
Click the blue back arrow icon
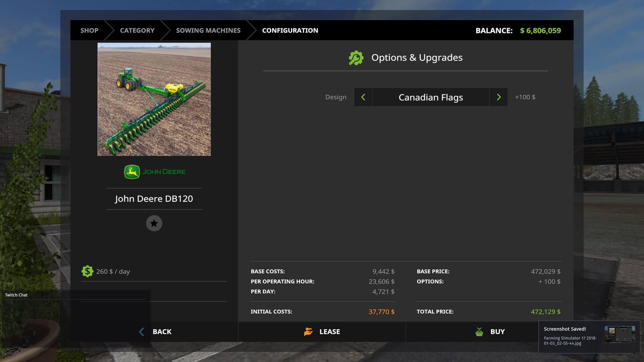coord(142,332)
